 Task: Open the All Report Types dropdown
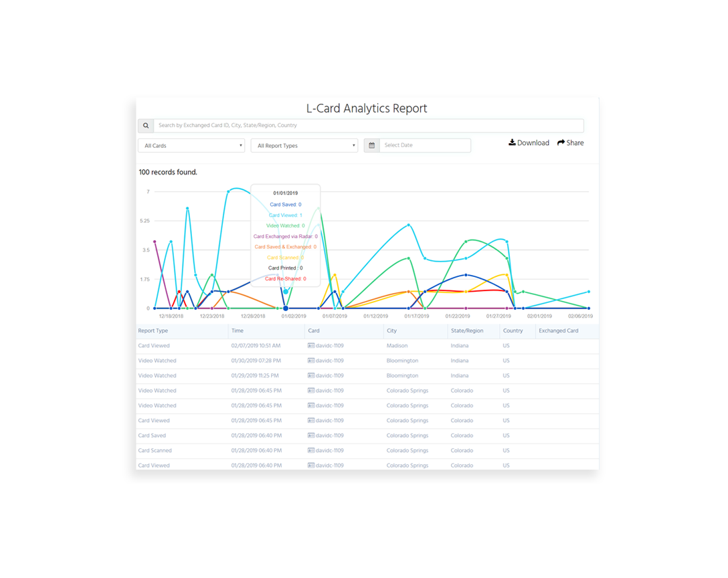pos(304,146)
